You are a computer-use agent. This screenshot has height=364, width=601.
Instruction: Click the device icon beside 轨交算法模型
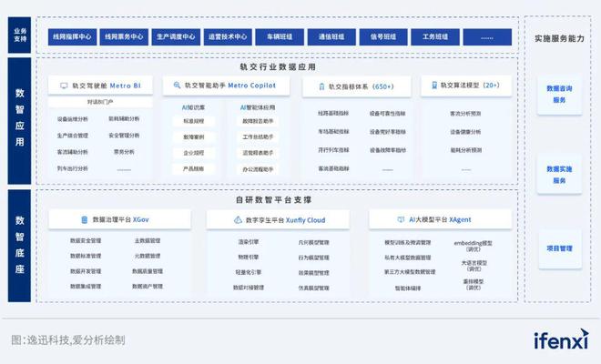[434, 85]
